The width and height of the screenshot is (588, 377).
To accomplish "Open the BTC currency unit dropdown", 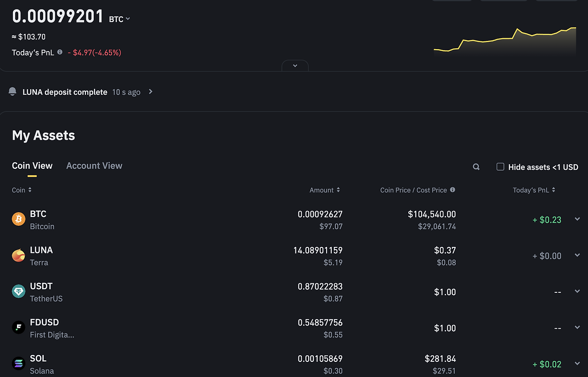I will pyautogui.click(x=119, y=19).
